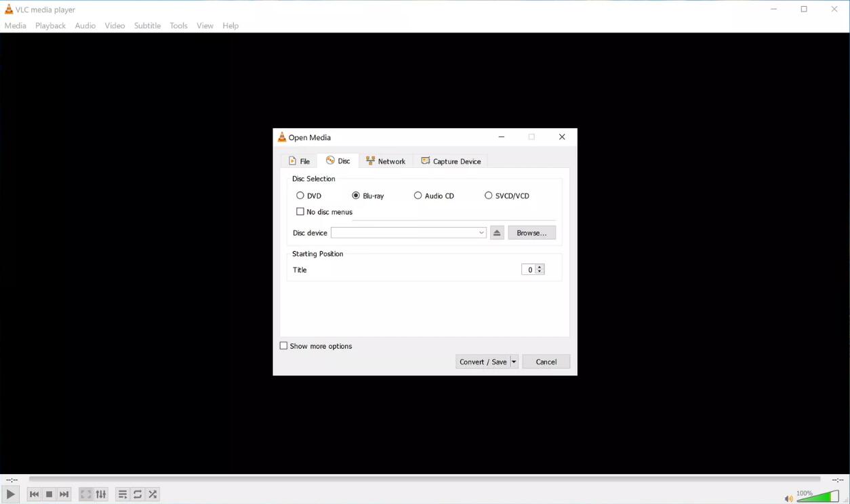Click the VLC cone icon in the Open Media dialog

pos(282,137)
